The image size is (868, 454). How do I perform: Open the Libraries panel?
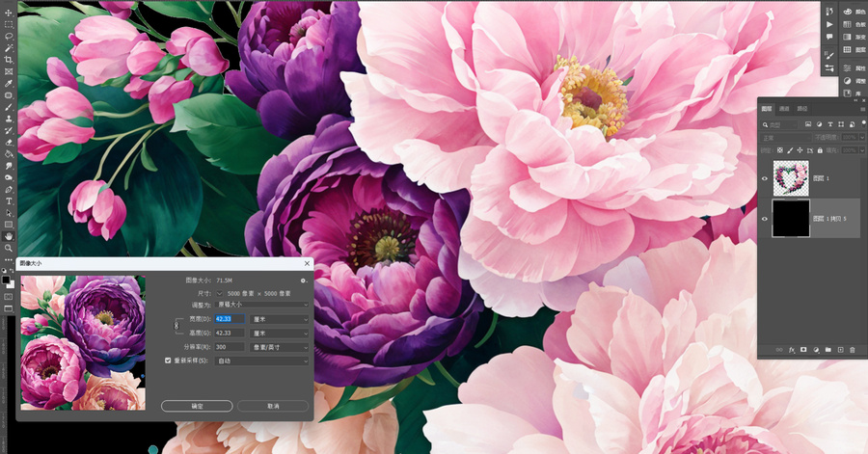854,93
